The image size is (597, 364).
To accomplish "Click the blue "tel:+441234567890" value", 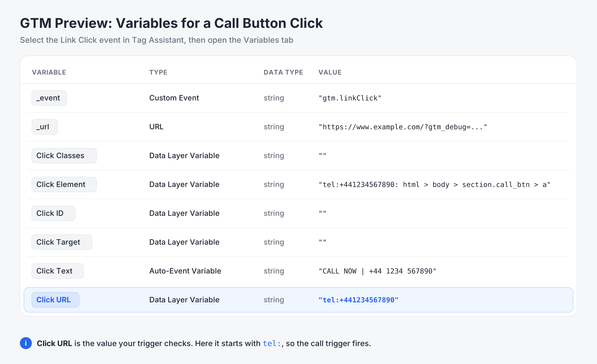I will point(358,300).
